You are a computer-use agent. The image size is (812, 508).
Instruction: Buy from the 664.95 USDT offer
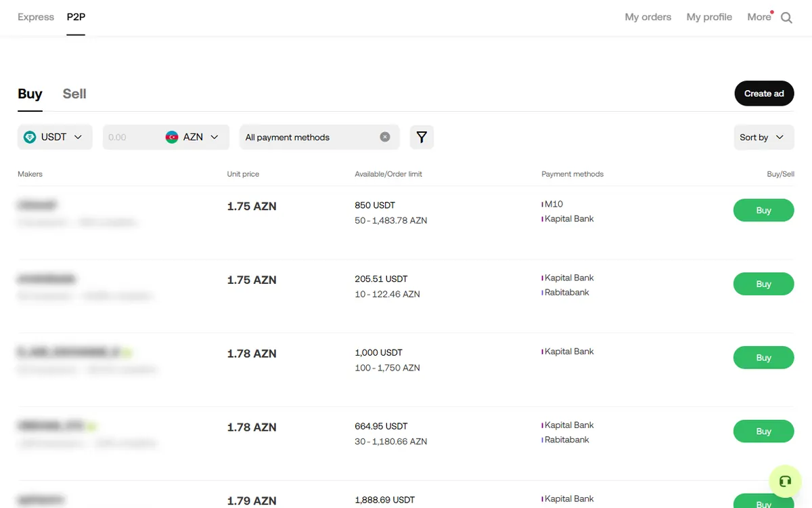[x=763, y=431]
